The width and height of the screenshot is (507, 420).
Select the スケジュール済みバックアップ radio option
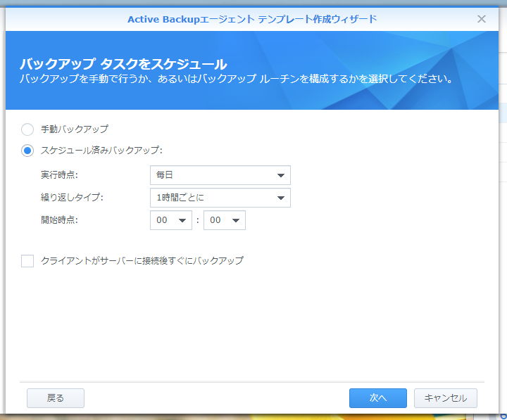pyautogui.click(x=27, y=151)
